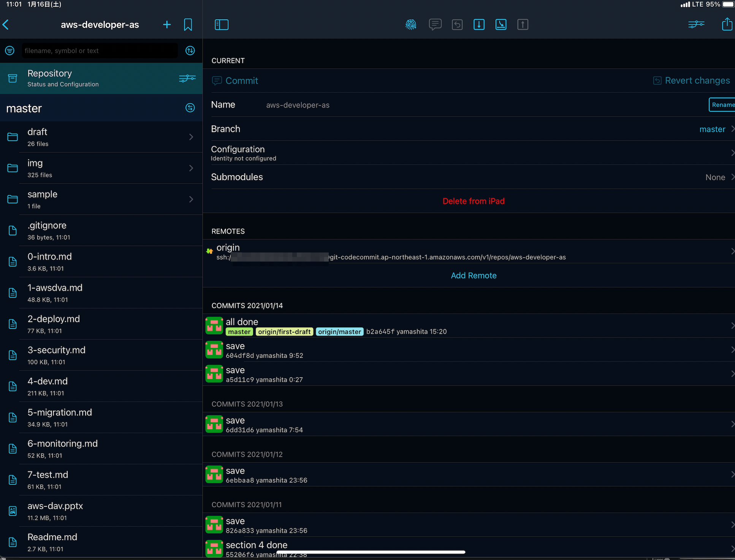Open file Readme.md

pos(101,542)
